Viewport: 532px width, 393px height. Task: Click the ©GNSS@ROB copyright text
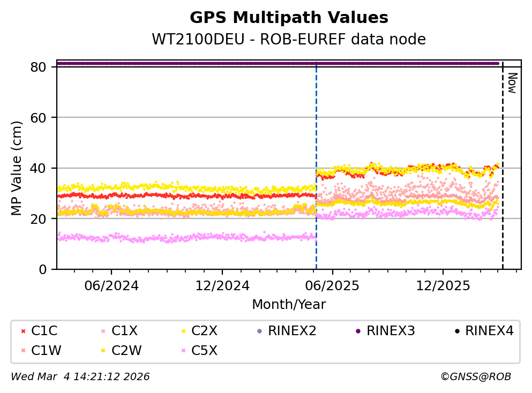click(475, 377)
